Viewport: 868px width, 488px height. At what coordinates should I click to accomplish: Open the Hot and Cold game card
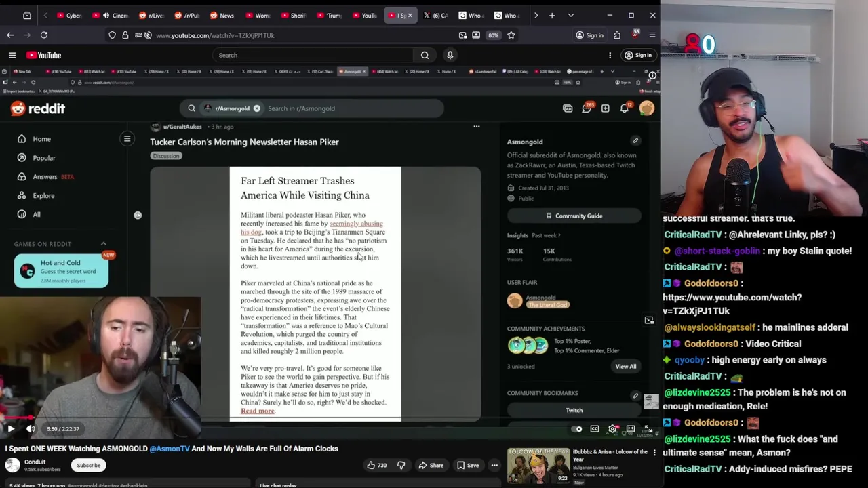point(61,271)
